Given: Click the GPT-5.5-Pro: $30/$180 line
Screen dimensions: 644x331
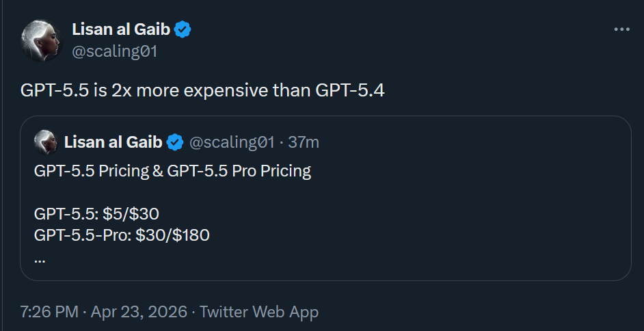Looking at the screenshot, I should coord(122,236).
